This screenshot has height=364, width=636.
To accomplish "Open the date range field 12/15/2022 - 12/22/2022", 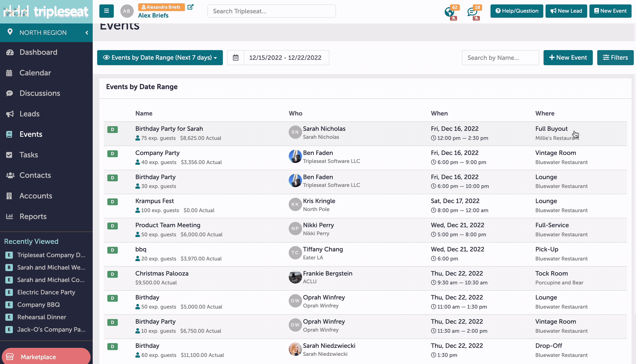I will tap(286, 58).
